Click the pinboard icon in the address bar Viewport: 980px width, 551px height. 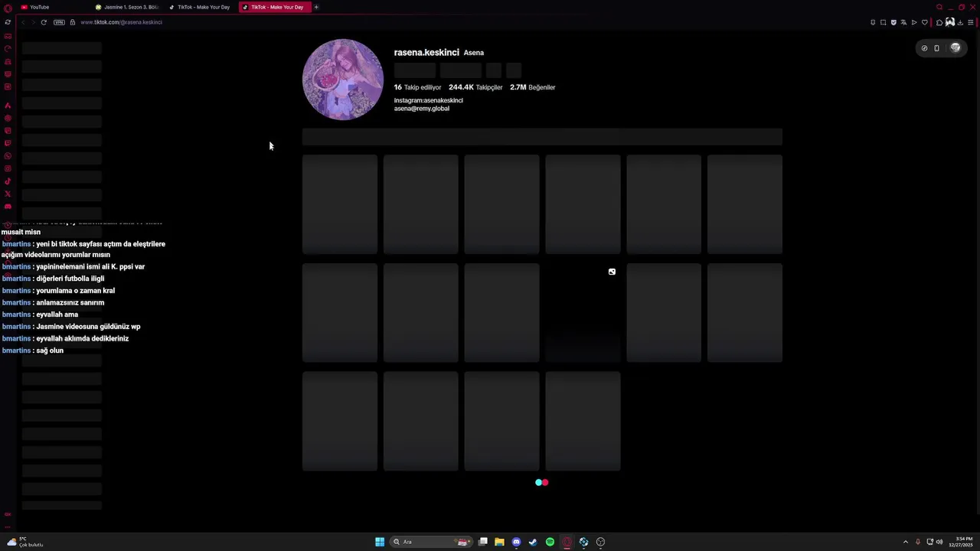[x=873, y=22]
